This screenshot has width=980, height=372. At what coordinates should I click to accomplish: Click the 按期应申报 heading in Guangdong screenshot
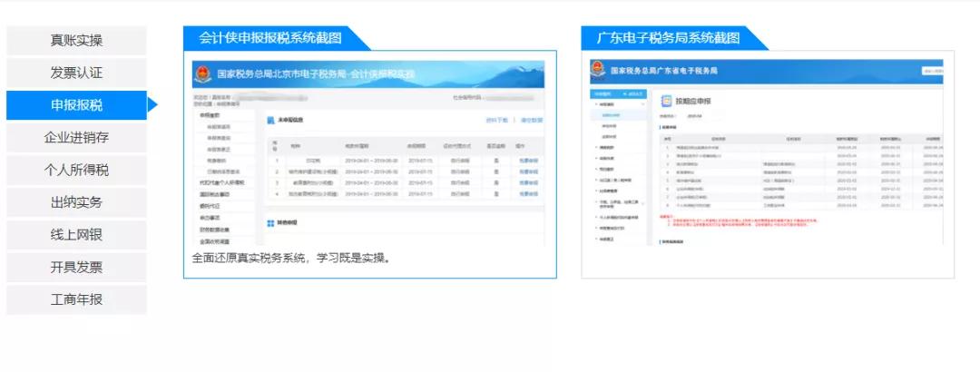(693, 102)
